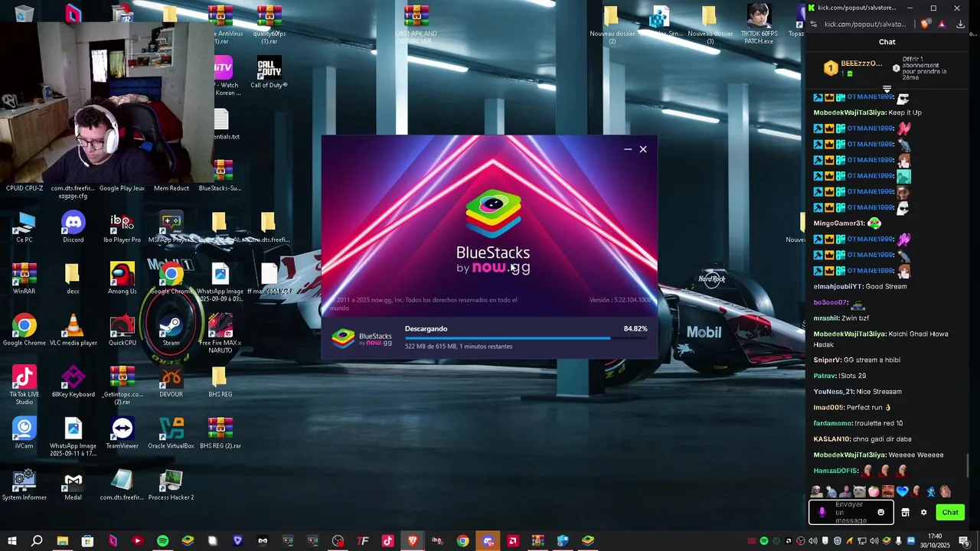This screenshot has width=980, height=551.
Task: Click username MingoGamer31 in chat
Action: 839,223
